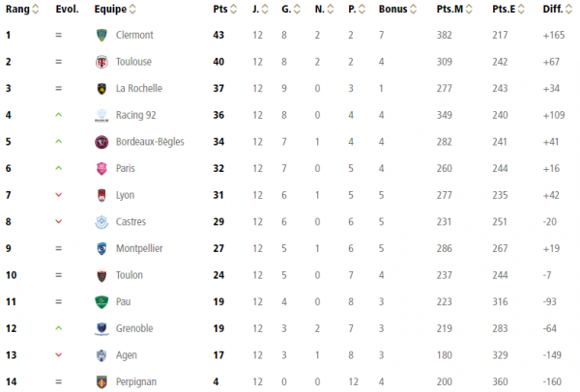Click the Perpignan team logo
This screenshot has height=392, width=580.
click(x=101, y=381)
